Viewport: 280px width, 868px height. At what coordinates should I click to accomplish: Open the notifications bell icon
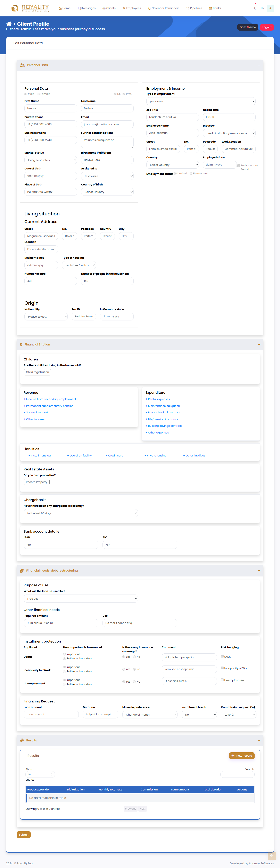[255, 8]
